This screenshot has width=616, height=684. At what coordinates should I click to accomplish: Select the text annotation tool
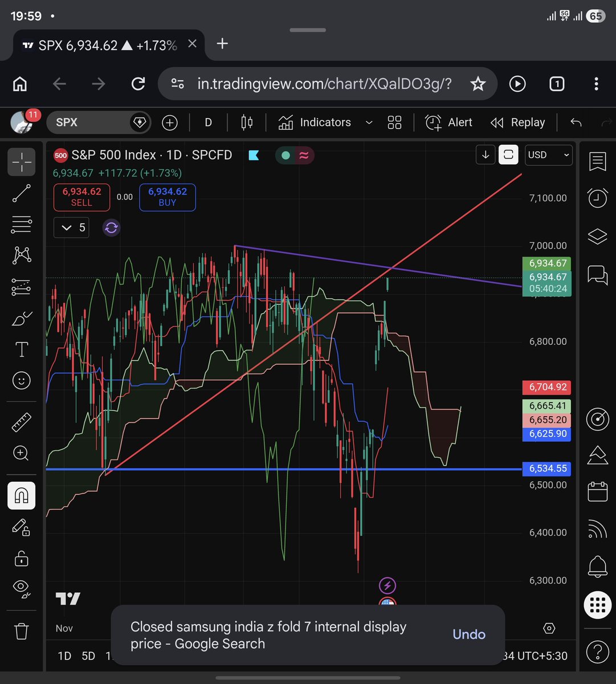pyautogui.click(x=21, y=349)
